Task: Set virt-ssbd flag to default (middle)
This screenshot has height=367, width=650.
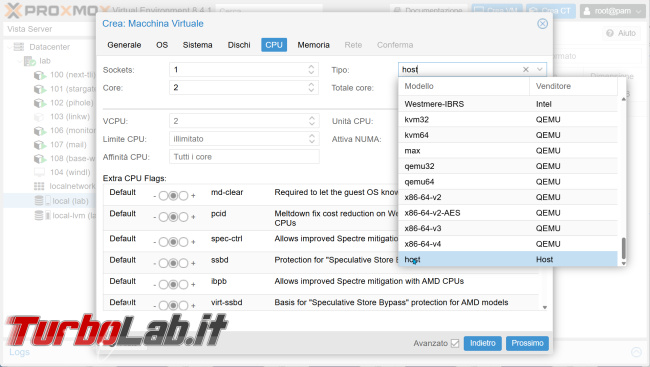Action: tap(173, 306)
